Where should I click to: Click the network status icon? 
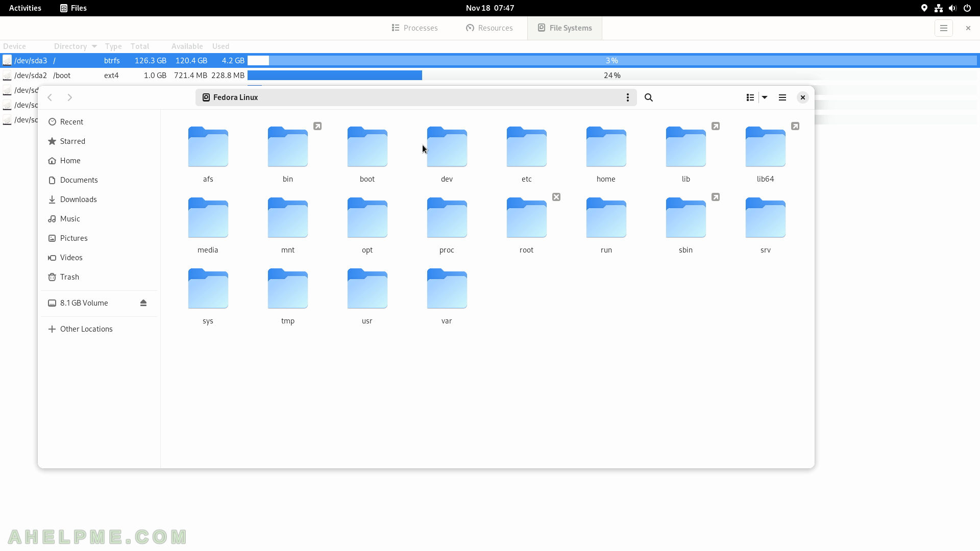939,8
